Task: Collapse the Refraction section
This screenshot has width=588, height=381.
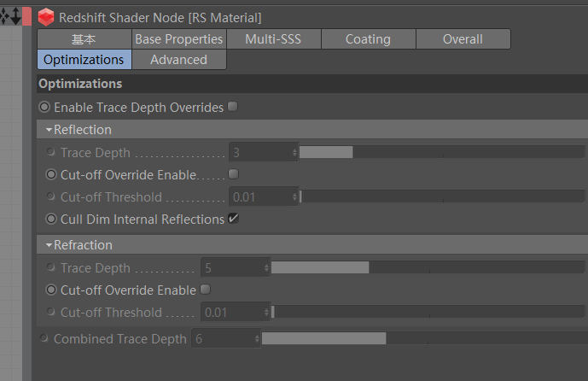Action: (49, 245)
